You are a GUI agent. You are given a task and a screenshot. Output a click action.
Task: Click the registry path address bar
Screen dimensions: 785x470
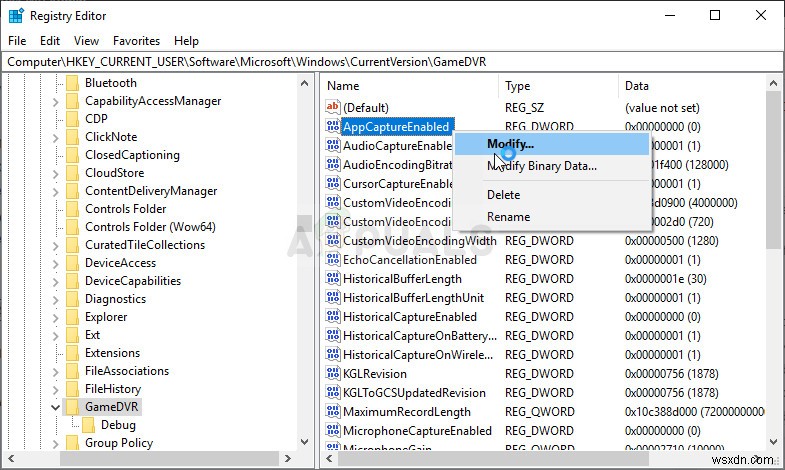click(392, 62)
